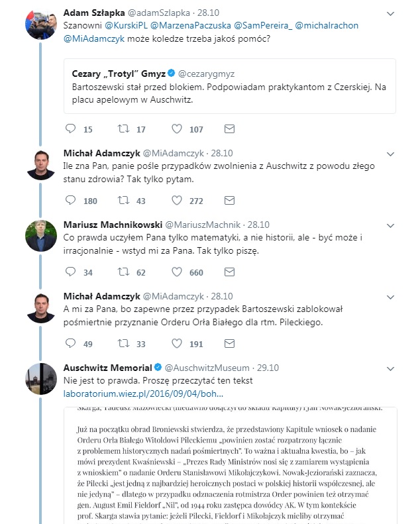Like the tweet with 191 likes
420x524 pixels.
point(177,344)
